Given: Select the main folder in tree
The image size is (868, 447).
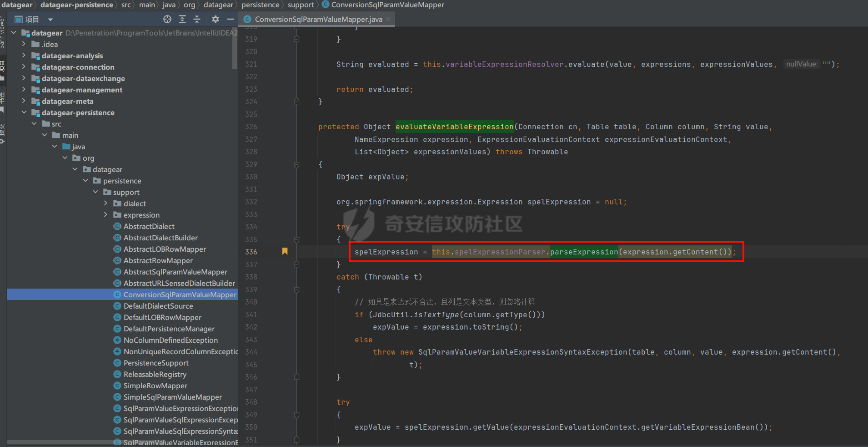Looking at the screenshot, I should point(70,135).
